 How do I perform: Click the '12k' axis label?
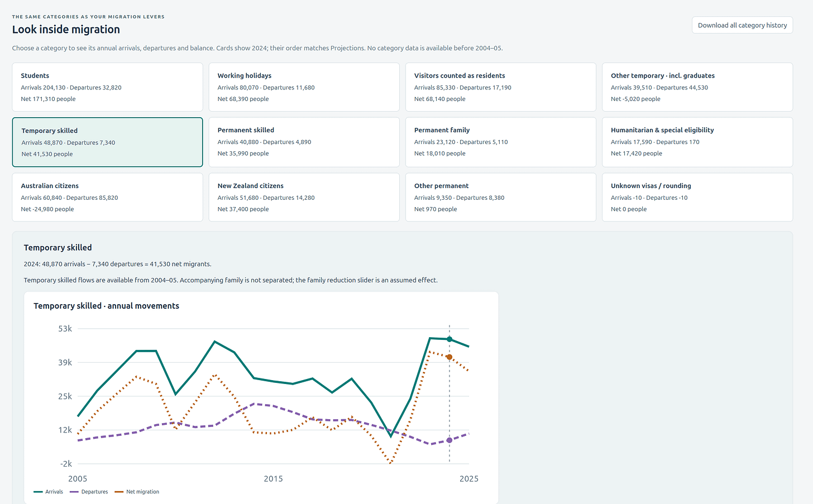coord(65,430)
